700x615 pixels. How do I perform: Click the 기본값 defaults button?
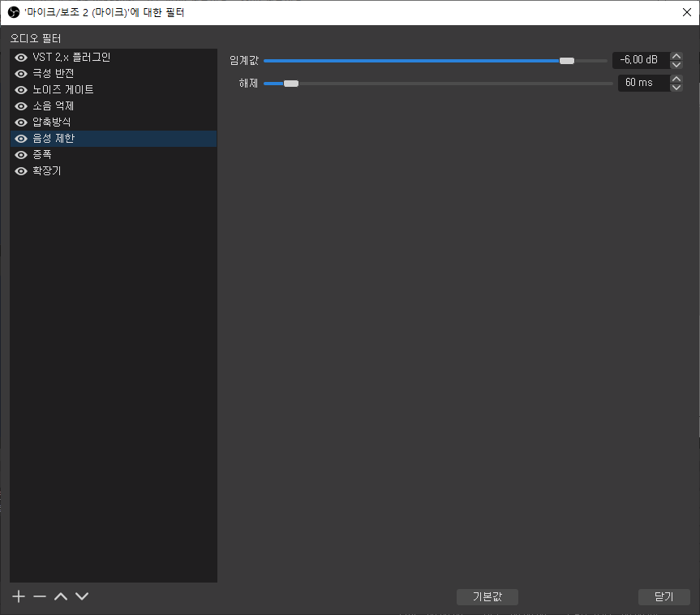[487, 596]
